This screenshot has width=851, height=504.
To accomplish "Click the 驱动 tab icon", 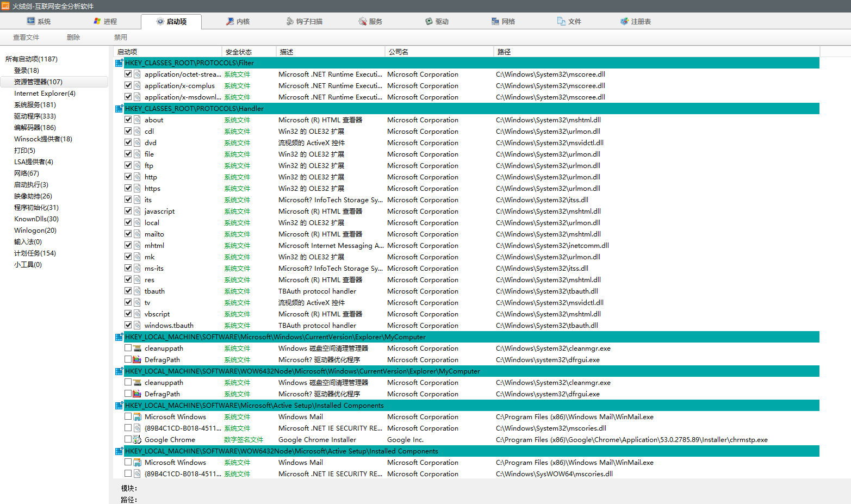I will (x=429, y=21).
